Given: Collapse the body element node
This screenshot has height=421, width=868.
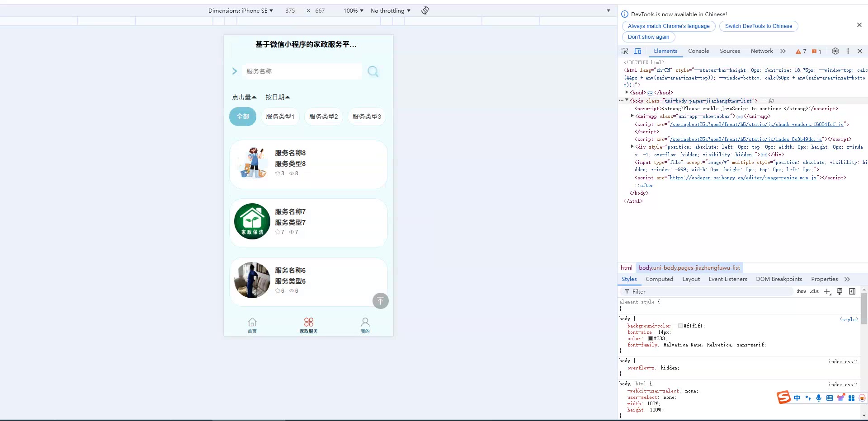Looking at the screenshot, I should (627, 100).
